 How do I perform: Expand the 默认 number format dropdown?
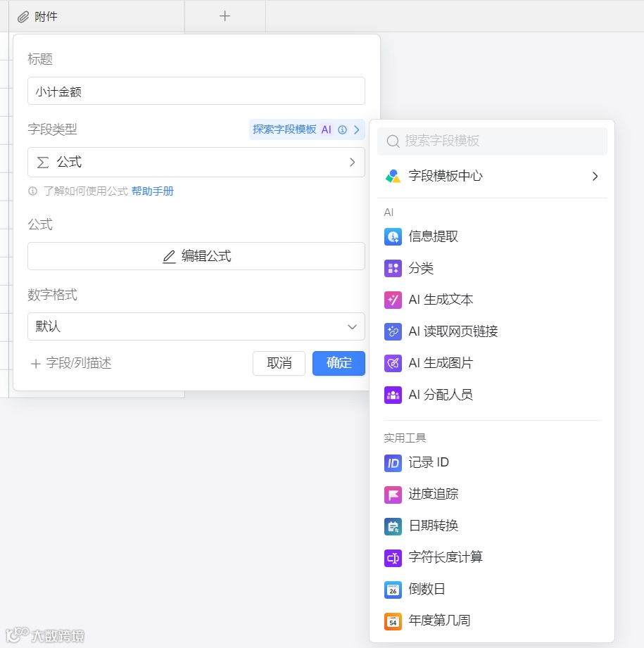[352, 327]
